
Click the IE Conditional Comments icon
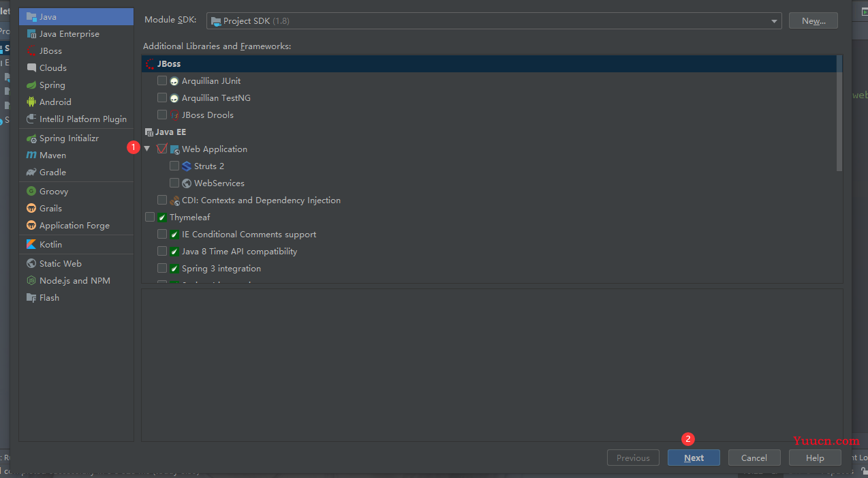pos(174,234)
